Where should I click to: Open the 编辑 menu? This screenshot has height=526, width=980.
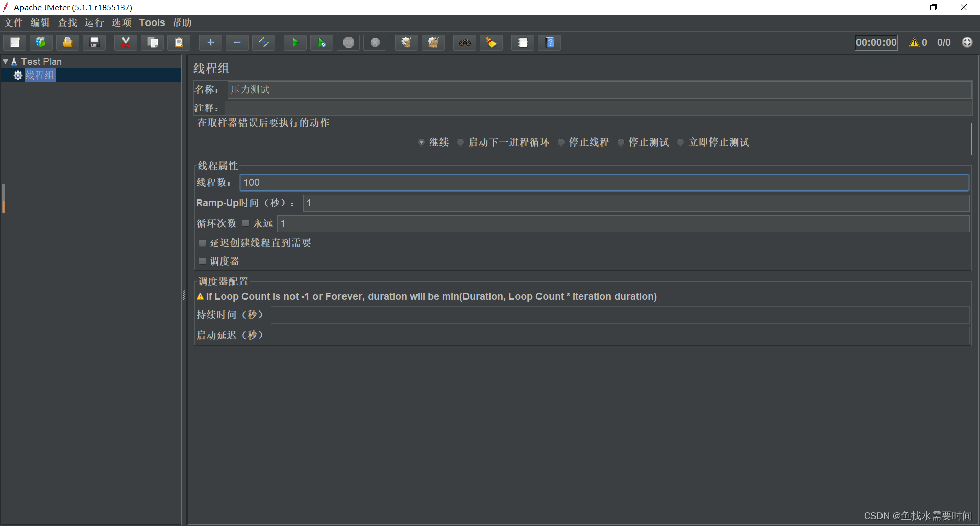tap(40, 22)
